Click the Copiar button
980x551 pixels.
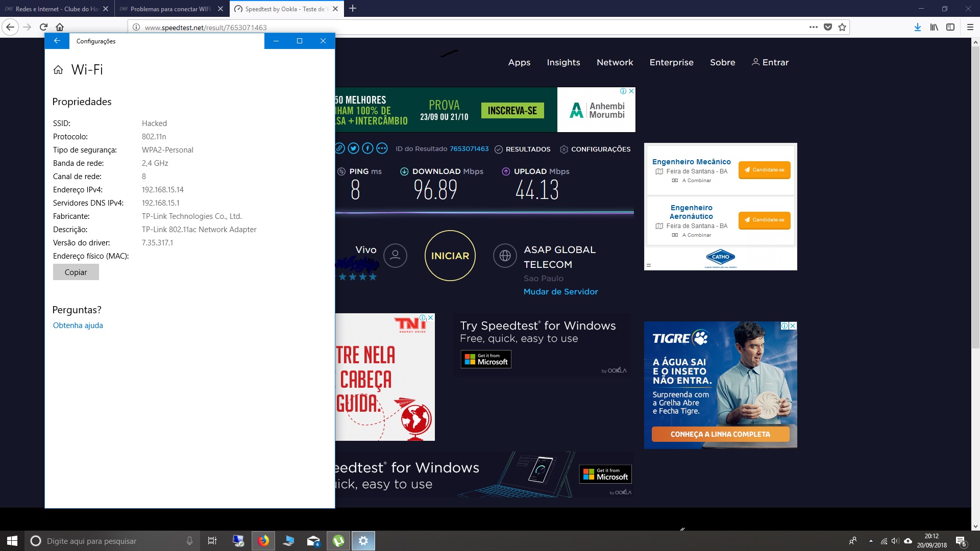pos(76,272)
